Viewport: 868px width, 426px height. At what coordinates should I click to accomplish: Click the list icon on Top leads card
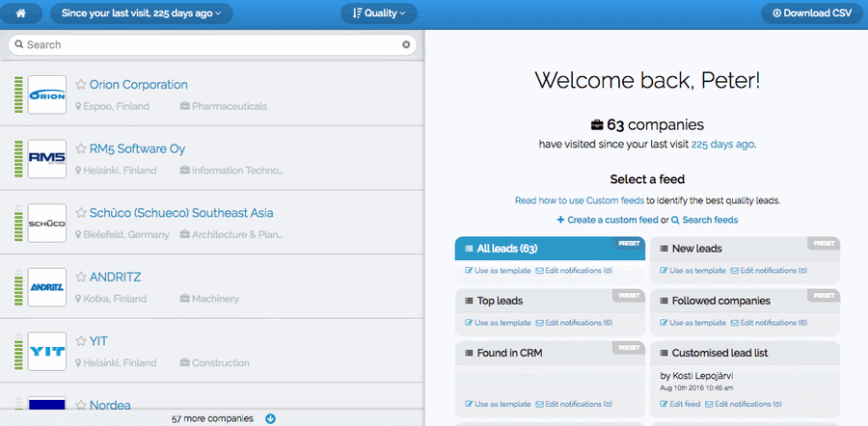click(469, 301)
